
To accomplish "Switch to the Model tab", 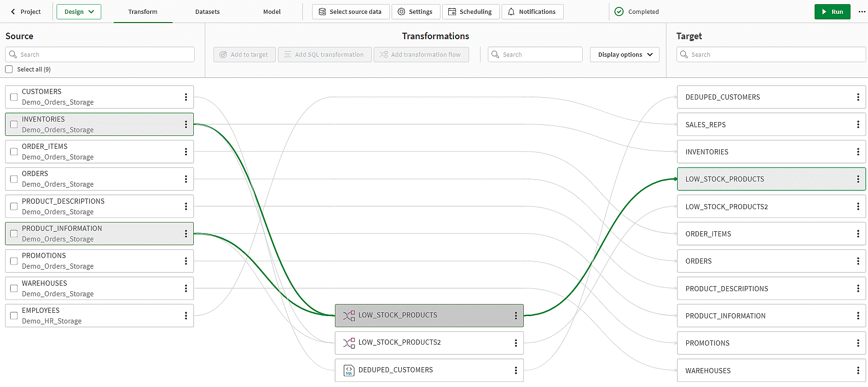I will tap(272, 12).
